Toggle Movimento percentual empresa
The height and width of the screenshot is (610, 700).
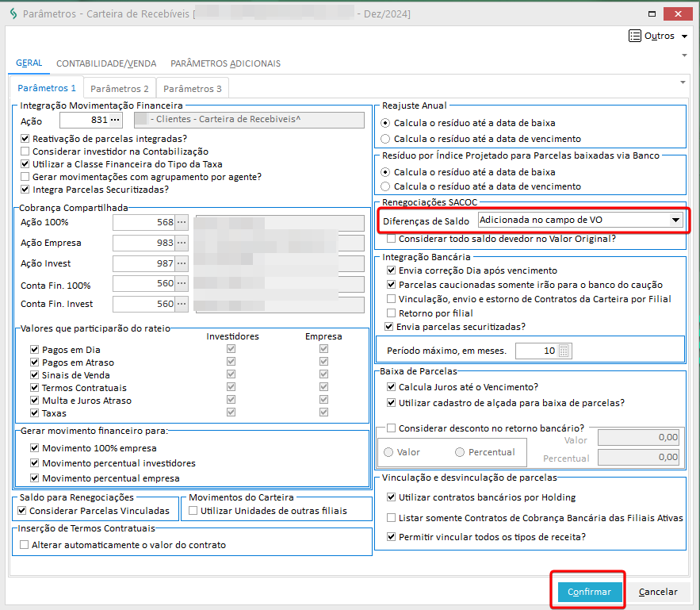pyautogui.click(x=34, y=478)
